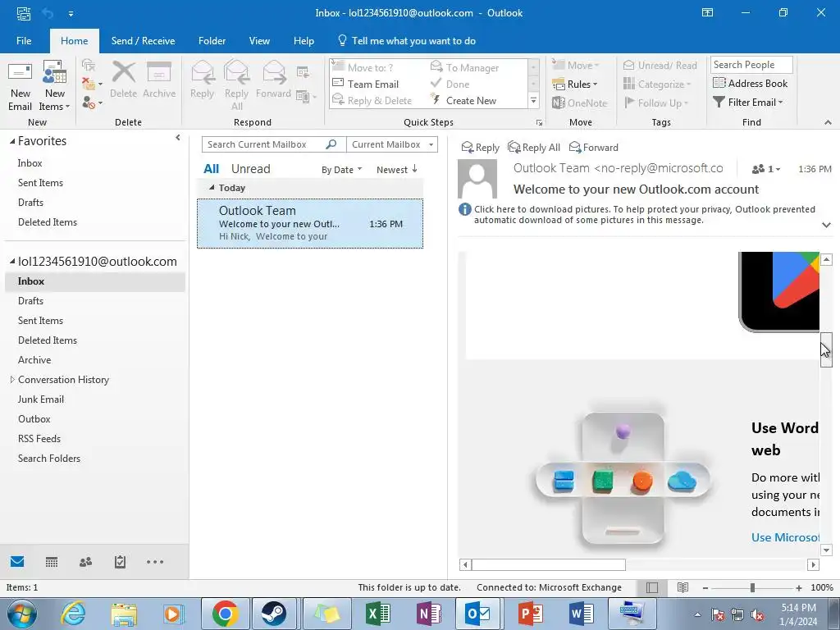This screenshot has height=630, width=840.
Task: Expand Conversation History folder
Action: coord(12,379)
